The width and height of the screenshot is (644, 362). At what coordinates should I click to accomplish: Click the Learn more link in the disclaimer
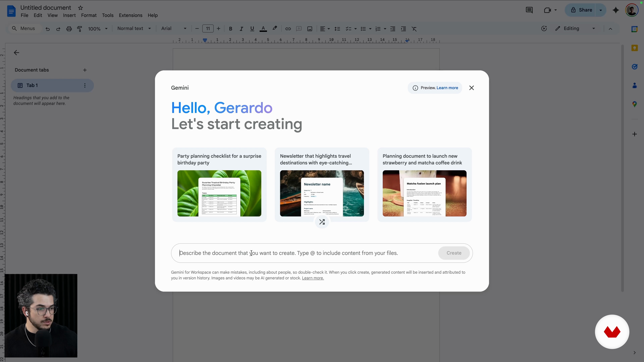[x=313, y=278]
